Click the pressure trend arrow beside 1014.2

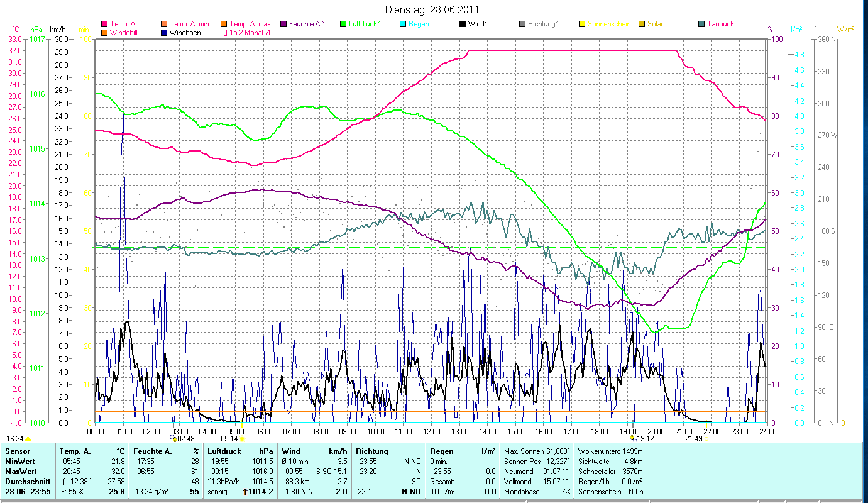(245, 492)
